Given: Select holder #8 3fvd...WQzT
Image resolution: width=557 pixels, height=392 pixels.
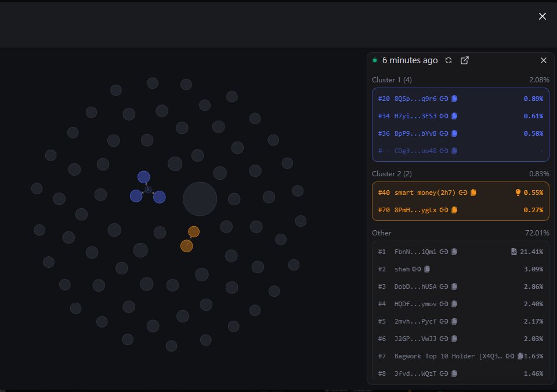Looking at the screenshot, I should (x=460, y=373).
